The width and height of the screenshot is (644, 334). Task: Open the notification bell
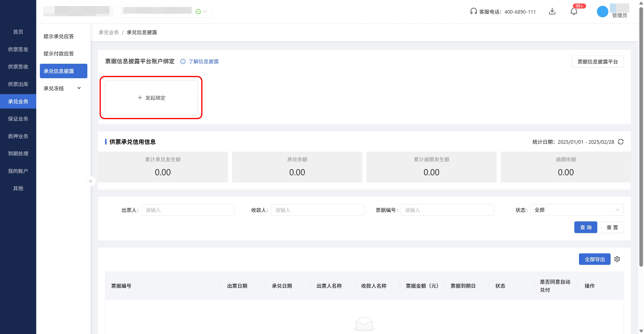pyautogui.click(x=574, y=11)
